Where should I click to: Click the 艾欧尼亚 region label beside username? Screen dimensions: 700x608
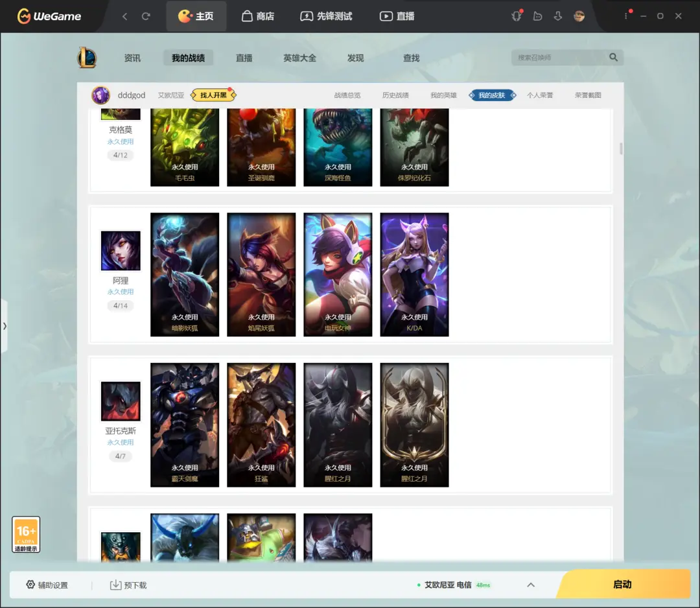point(170,95)
